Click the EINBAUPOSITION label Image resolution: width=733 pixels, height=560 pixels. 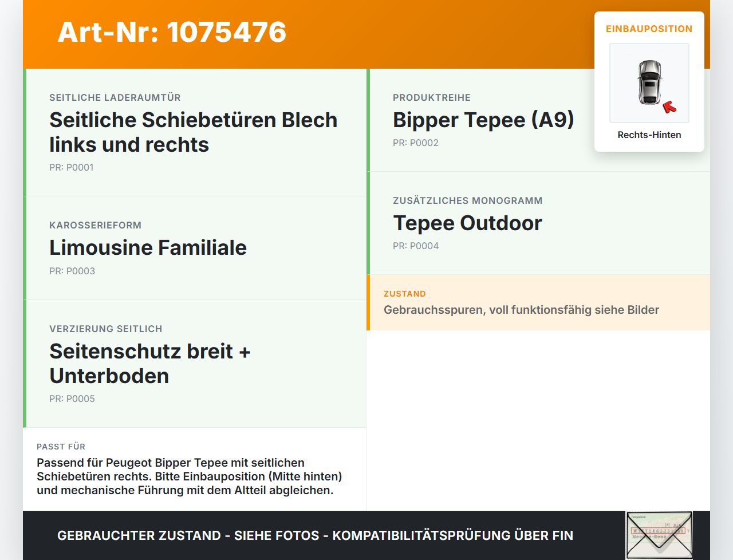[649, 29]
